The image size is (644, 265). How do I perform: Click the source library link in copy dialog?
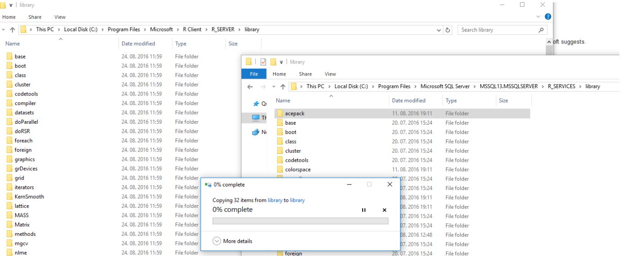coord(275,200)
